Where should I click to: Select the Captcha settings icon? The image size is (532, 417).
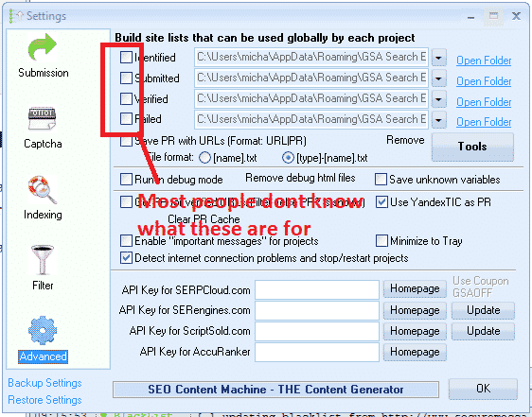42,118
